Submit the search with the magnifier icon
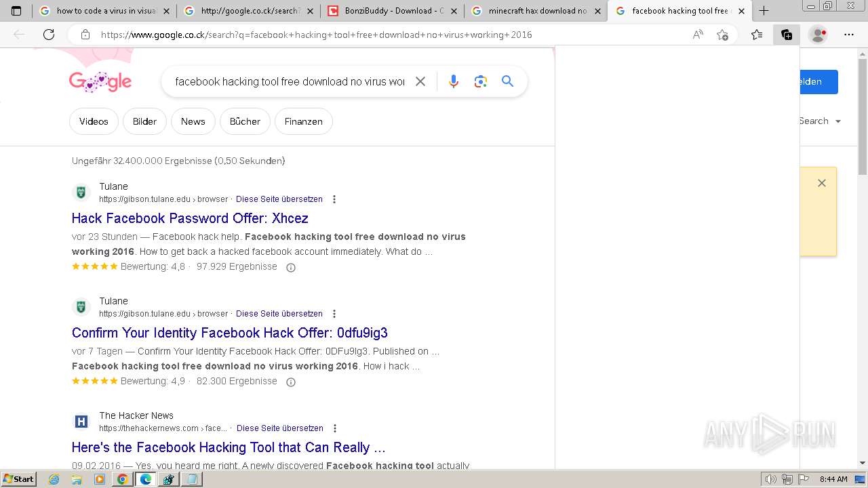Image resolution: width=868 pixels, height=488 pixels. 507,81
